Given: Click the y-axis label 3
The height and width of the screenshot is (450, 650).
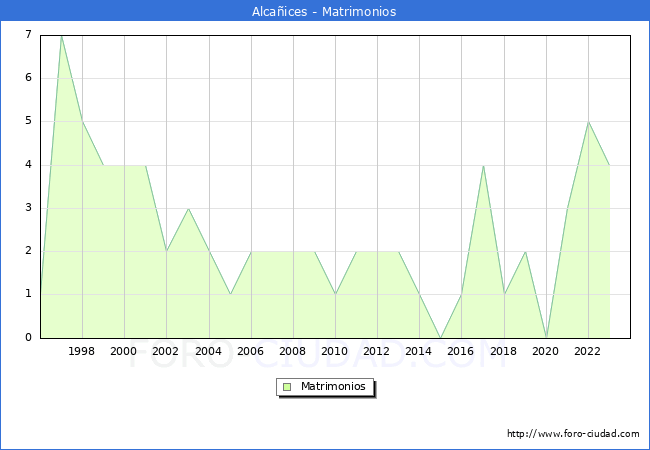Looking at the screenshot, I should [x=28, y=208].
